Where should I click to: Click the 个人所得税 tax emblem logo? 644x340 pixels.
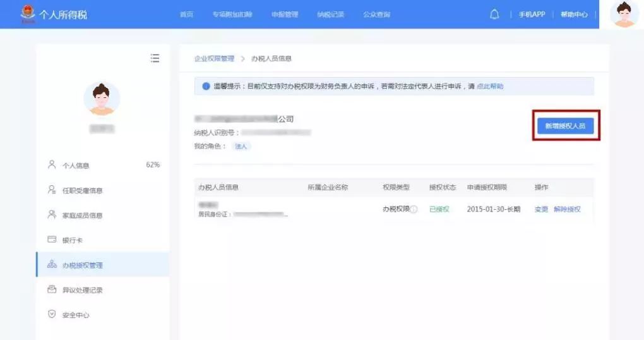tap(28, 13)
